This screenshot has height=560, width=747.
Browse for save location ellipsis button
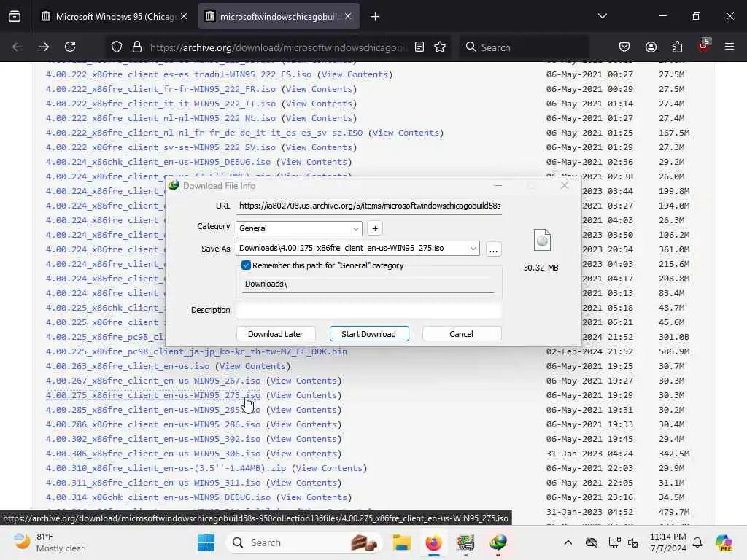(x=494, y=249)
